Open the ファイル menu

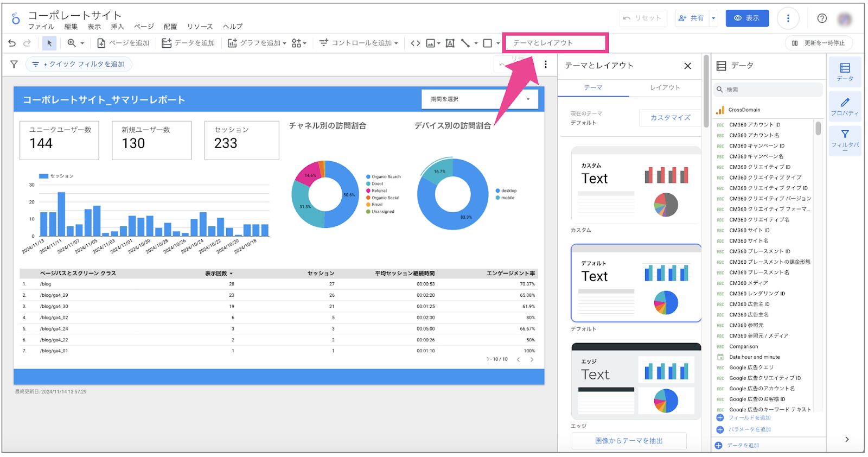coord(41,27)
